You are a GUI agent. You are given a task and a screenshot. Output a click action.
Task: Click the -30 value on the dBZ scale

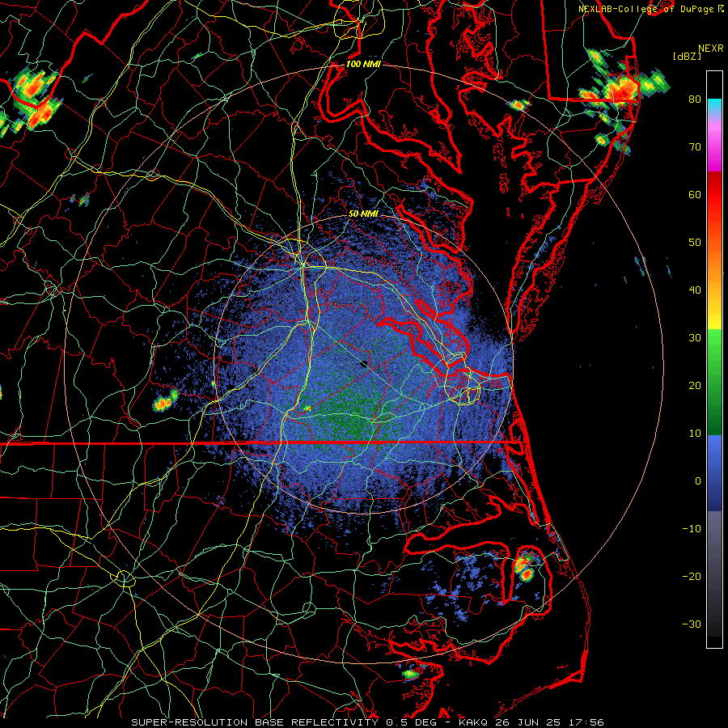692,624
